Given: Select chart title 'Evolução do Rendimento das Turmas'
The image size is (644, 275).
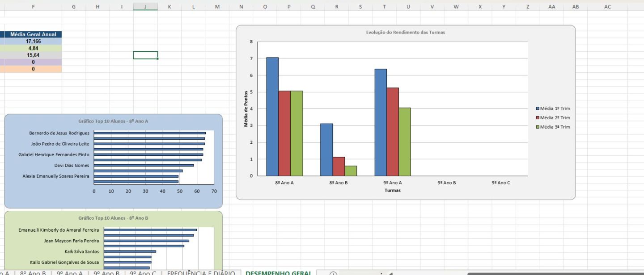Looking at the screenshot, I should (405, 32).
